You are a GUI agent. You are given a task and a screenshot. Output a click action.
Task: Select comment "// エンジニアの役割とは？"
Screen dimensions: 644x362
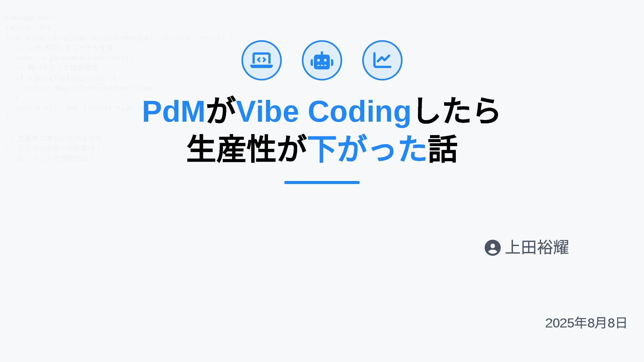pyautogui.click(x=50, y=158)
